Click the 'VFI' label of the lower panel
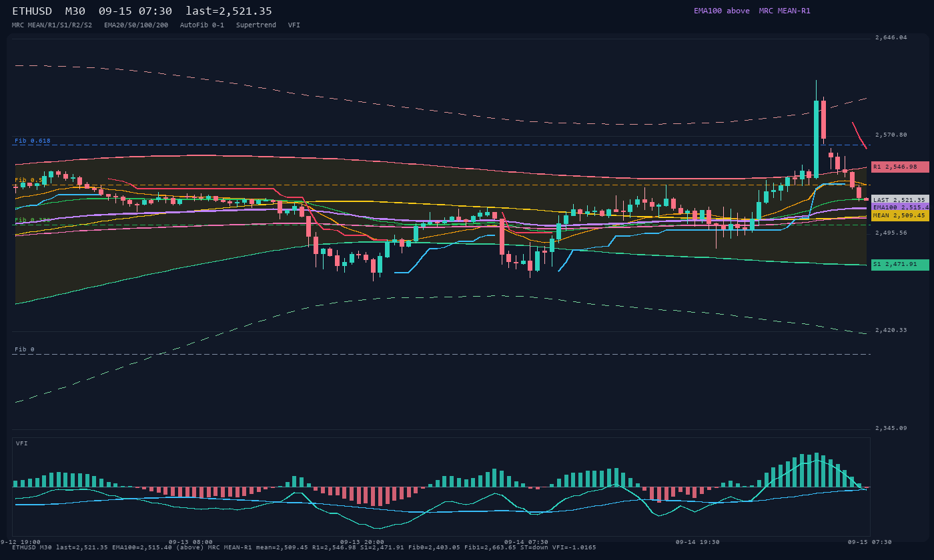 (22, 443)
